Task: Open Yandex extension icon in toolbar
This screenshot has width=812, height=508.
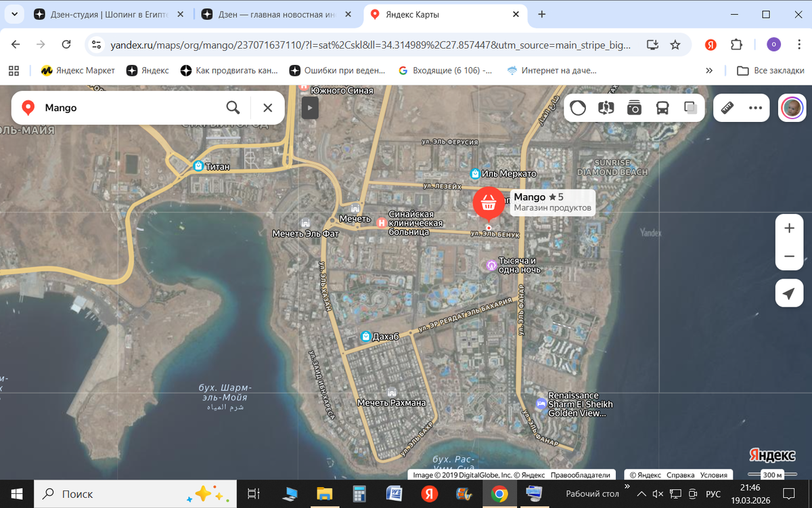Action: coord(710,45)
